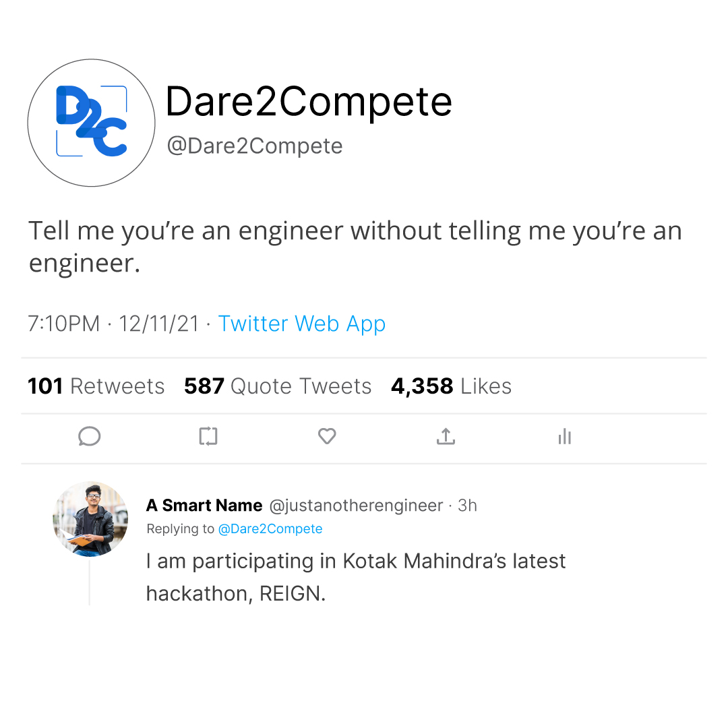
Task: Open the Twitter Web App link
Action: click(x=301, y=324)
